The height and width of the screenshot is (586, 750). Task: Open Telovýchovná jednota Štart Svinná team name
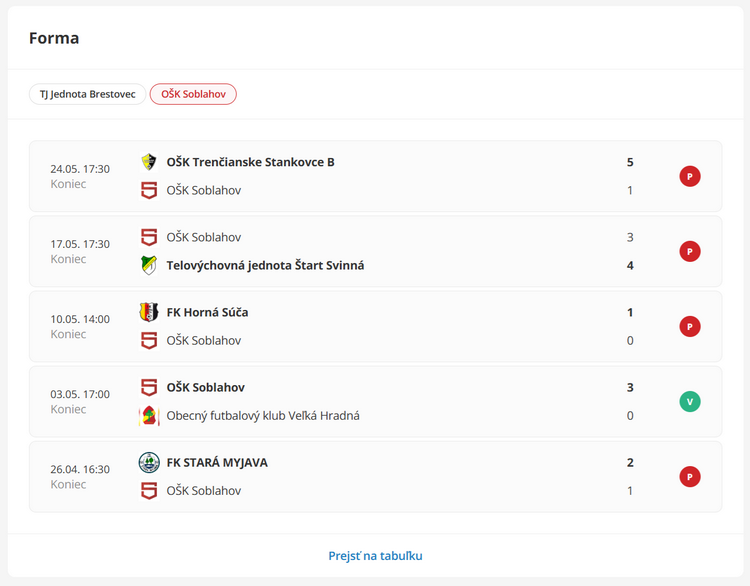click(265, 265)
